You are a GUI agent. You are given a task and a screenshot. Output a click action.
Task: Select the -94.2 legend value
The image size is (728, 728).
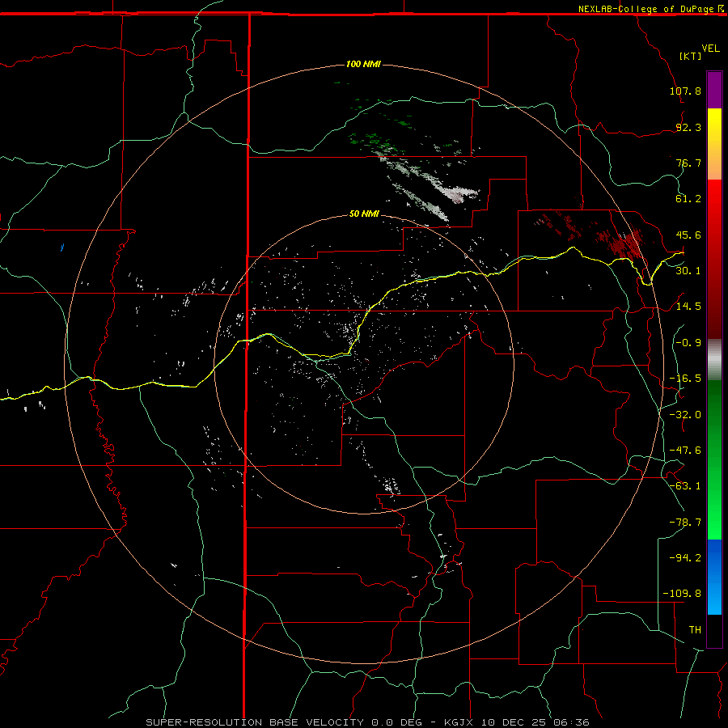coord(685,557)
